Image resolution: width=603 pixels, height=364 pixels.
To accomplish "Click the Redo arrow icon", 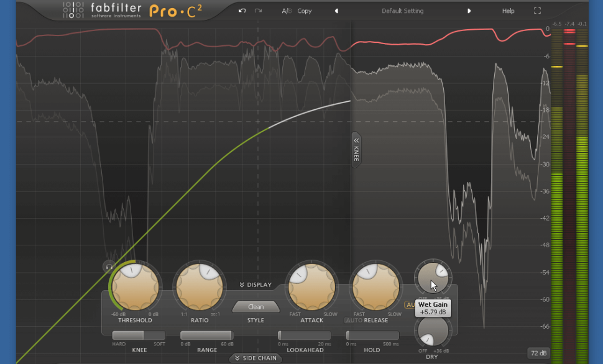I will [258, 11].
